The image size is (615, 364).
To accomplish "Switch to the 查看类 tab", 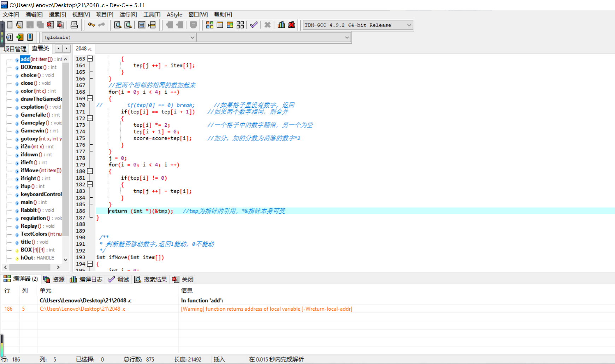I will tap(40, 48).
